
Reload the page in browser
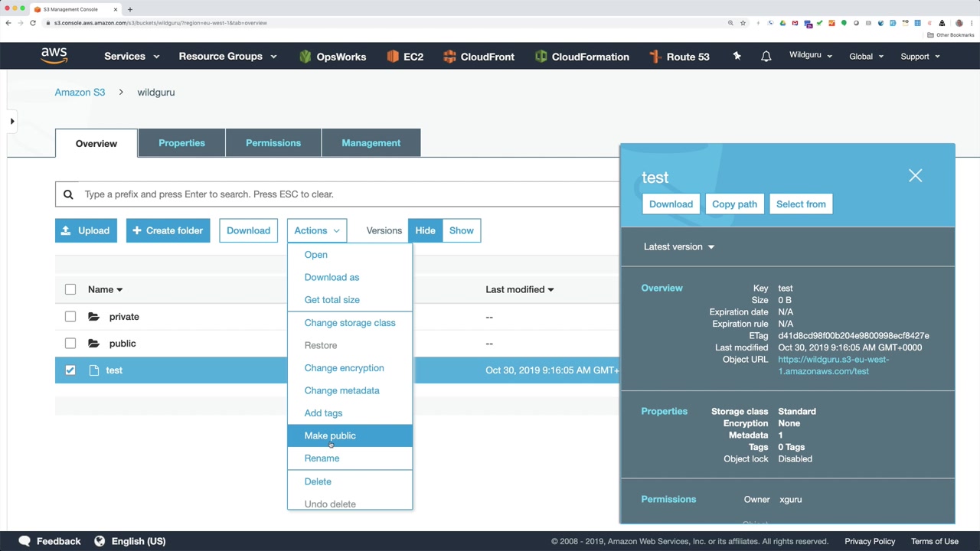click(x=33, y=23)
